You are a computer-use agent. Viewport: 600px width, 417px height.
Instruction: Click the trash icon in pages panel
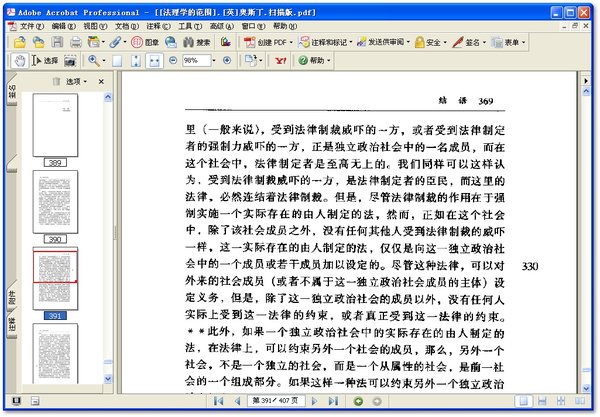[x=56, y=81]
